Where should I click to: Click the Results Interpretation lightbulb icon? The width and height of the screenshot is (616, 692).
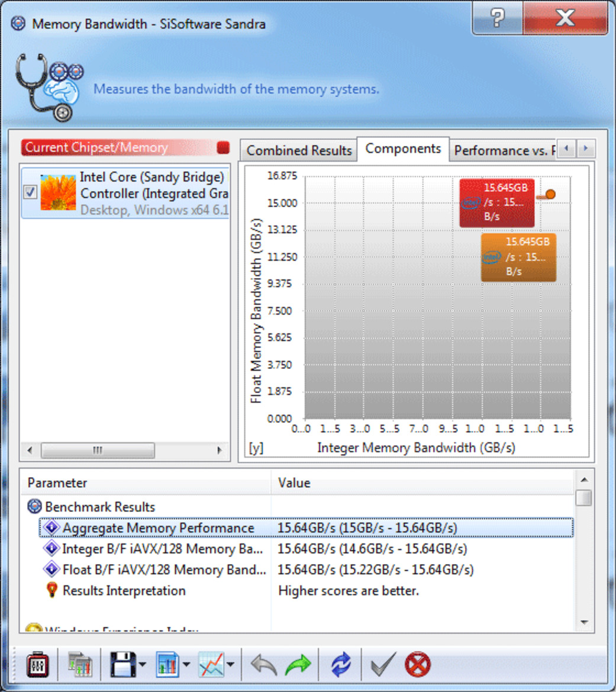point(51,590)
